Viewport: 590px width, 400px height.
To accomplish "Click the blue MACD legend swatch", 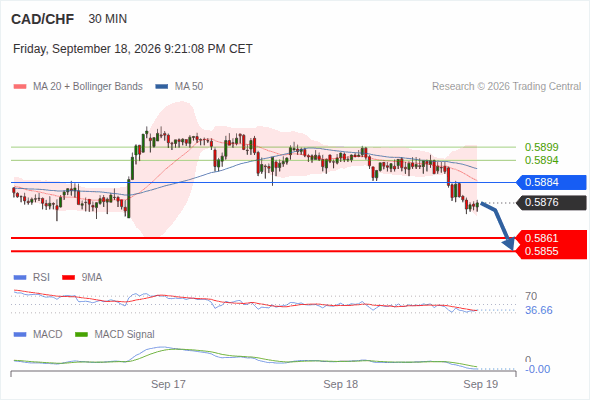I will pyautogui.click(x=20, y=335).
